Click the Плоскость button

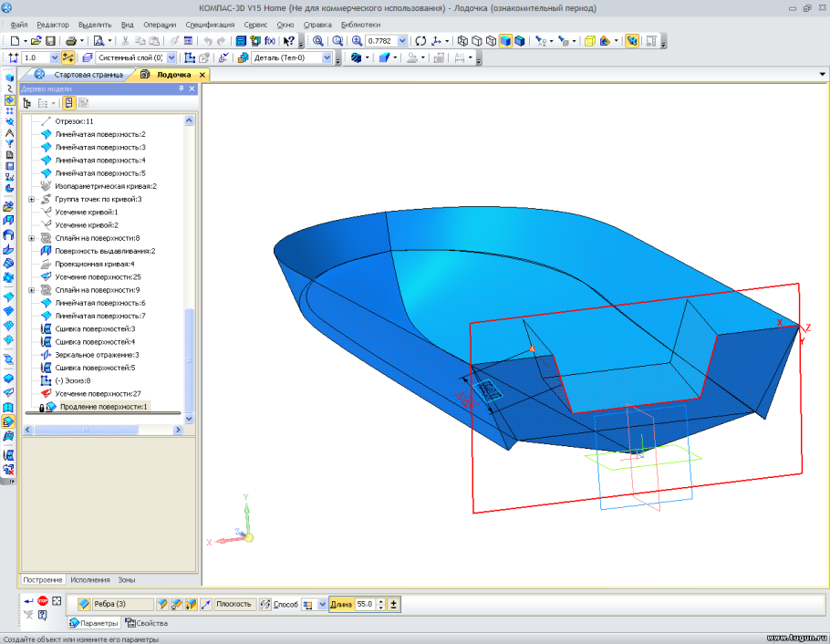[233, 604]
